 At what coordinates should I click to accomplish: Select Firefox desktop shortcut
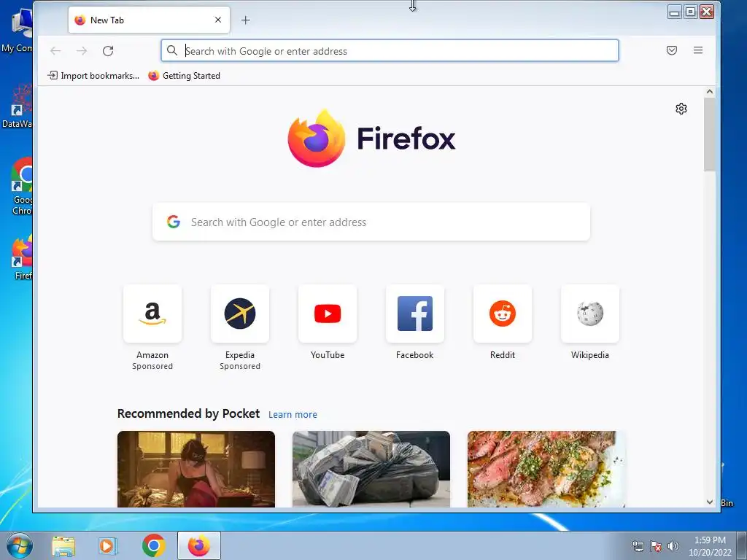point(23,257)
